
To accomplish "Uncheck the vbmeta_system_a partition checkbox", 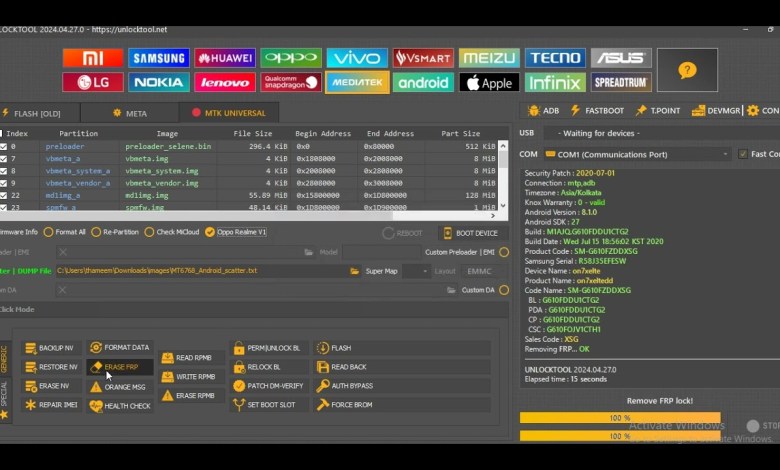I will pos(3,171).
